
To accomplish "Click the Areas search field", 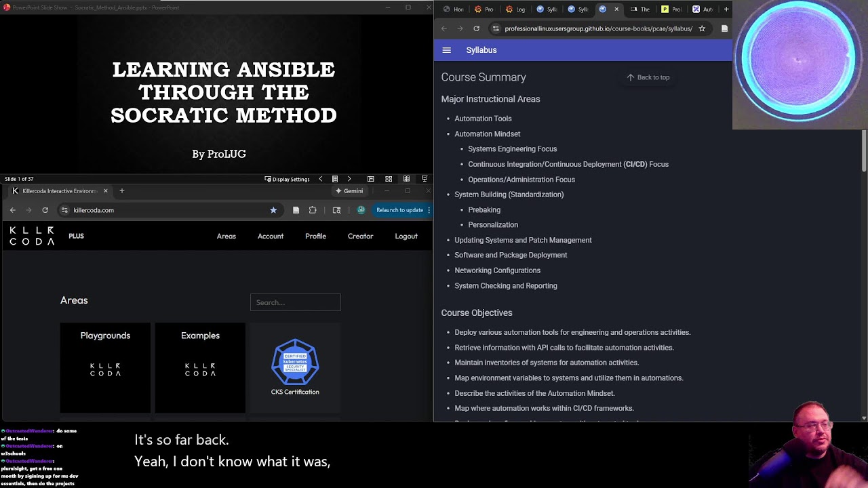I will tap(296, 302).
